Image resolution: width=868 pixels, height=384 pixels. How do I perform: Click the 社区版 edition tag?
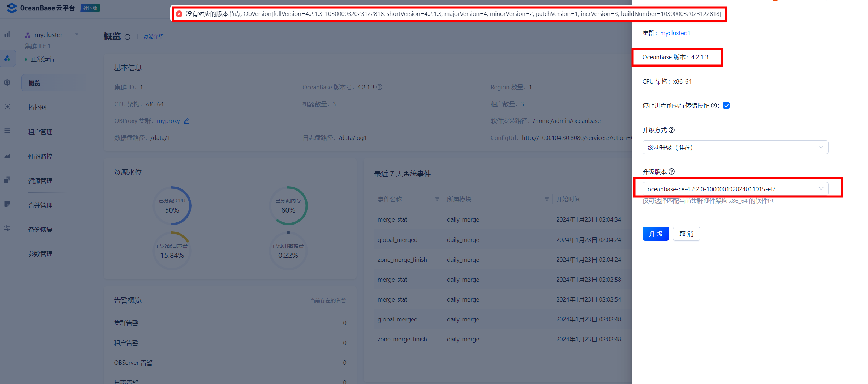tap(90, 8)
